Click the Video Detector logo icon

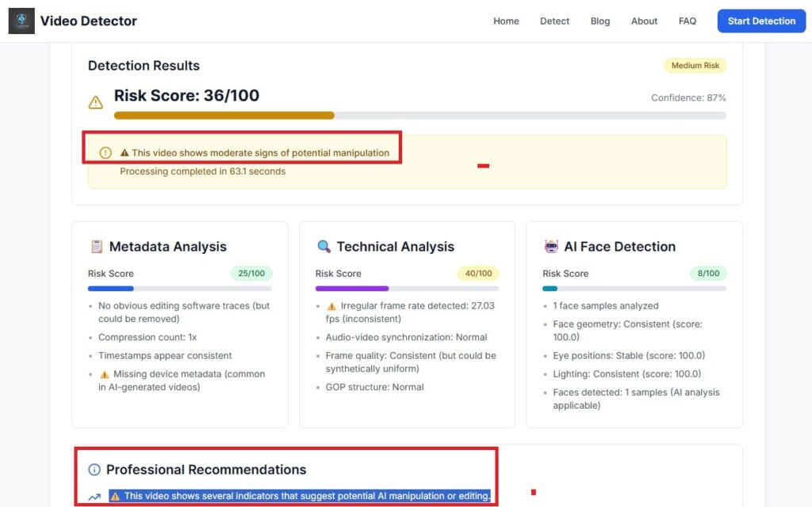(x=21, y=21)
